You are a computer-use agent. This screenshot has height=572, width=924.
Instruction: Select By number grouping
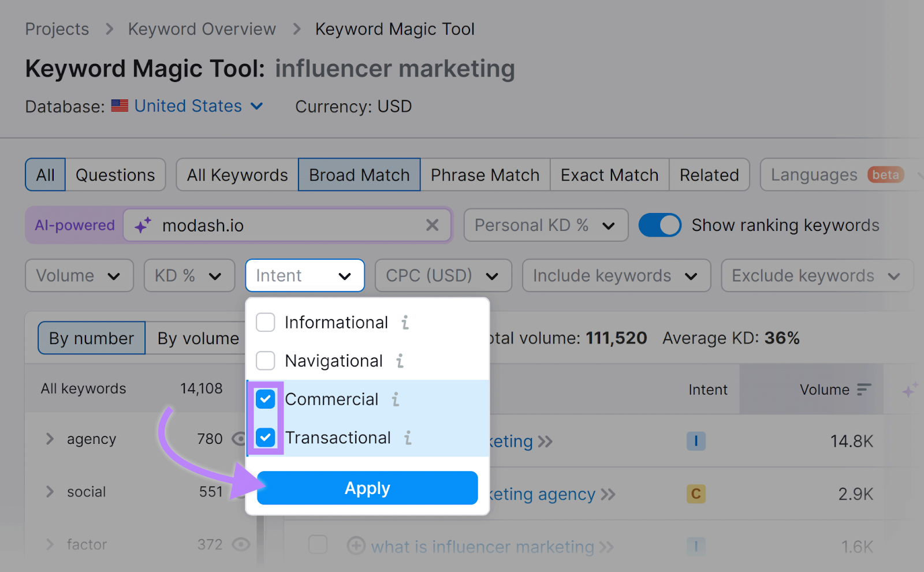(91, 338)
